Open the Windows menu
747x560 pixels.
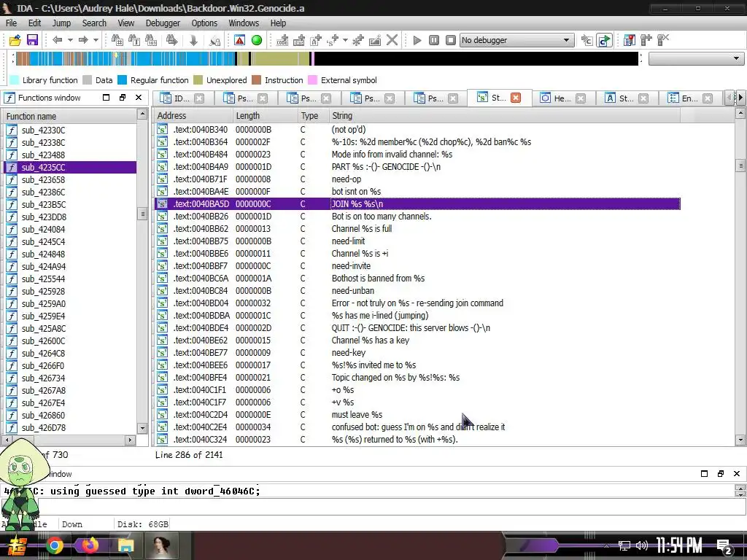click(x=244, y=23)
